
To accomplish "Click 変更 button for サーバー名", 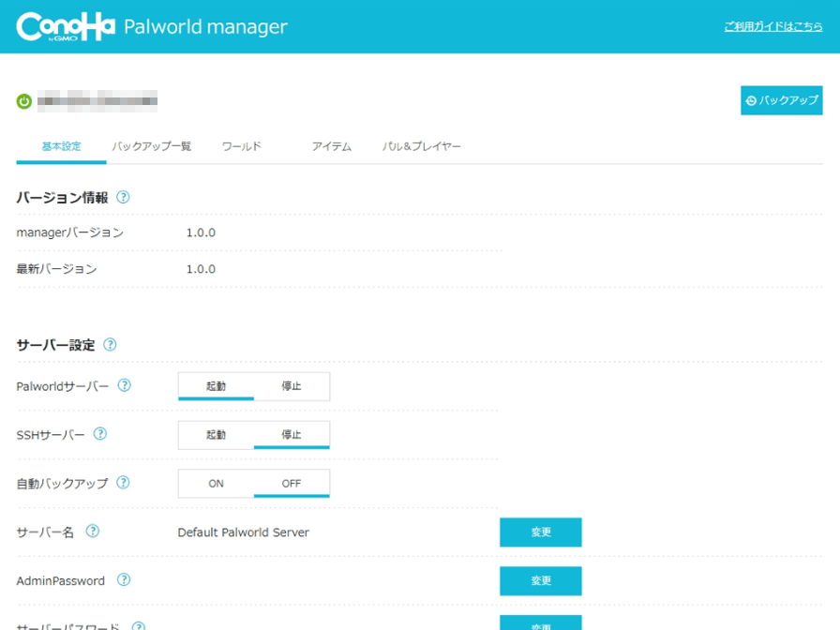I will 541,532.
